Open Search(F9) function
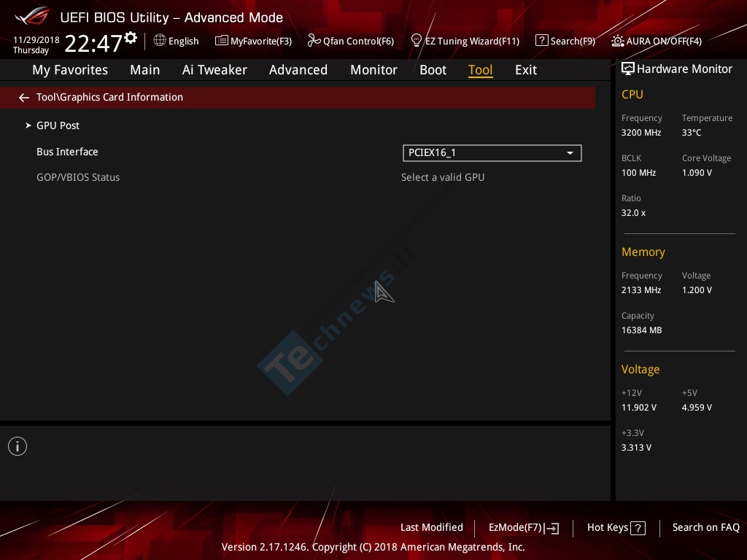Screen dimensions: 747x560 click(565, 41)
